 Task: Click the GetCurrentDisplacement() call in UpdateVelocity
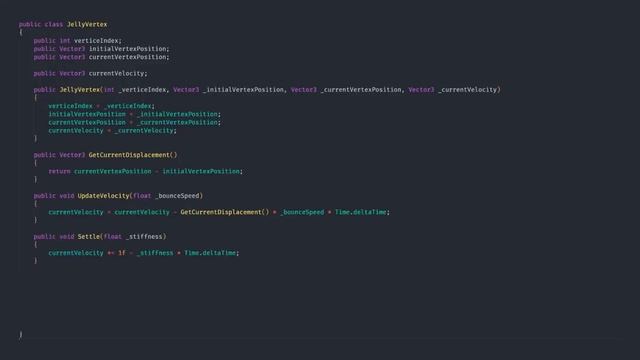(x=225, y=212)
